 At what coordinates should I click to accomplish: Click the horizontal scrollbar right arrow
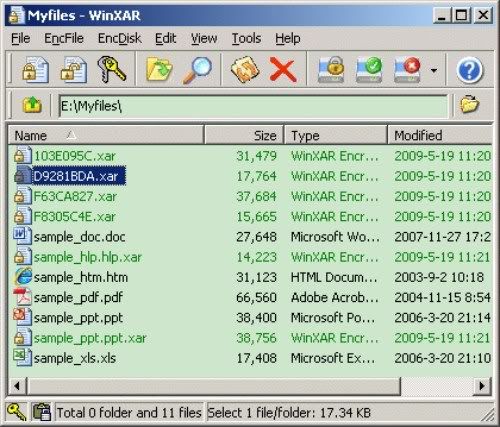pos(482,386)
